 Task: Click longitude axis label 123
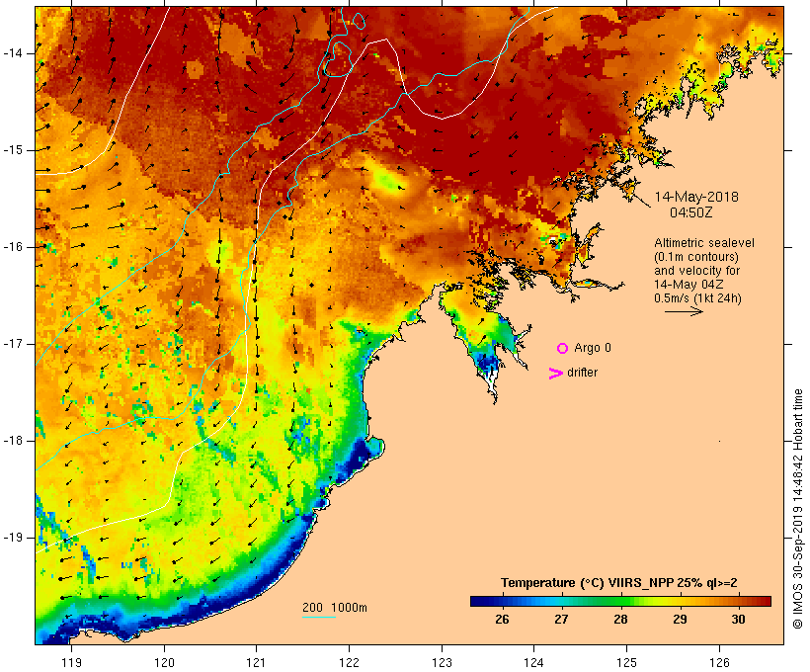[442, 662]
